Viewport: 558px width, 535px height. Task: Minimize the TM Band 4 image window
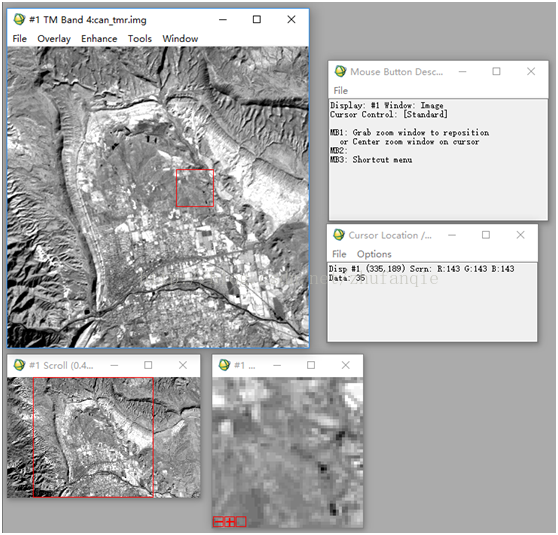tap(223, 20)
